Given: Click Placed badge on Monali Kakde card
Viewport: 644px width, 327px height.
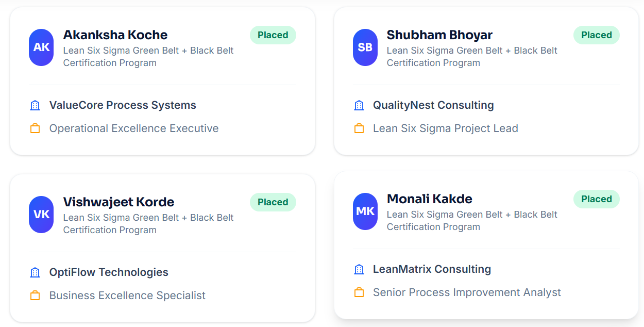Looking at the screenshot, I should [597, 199].
